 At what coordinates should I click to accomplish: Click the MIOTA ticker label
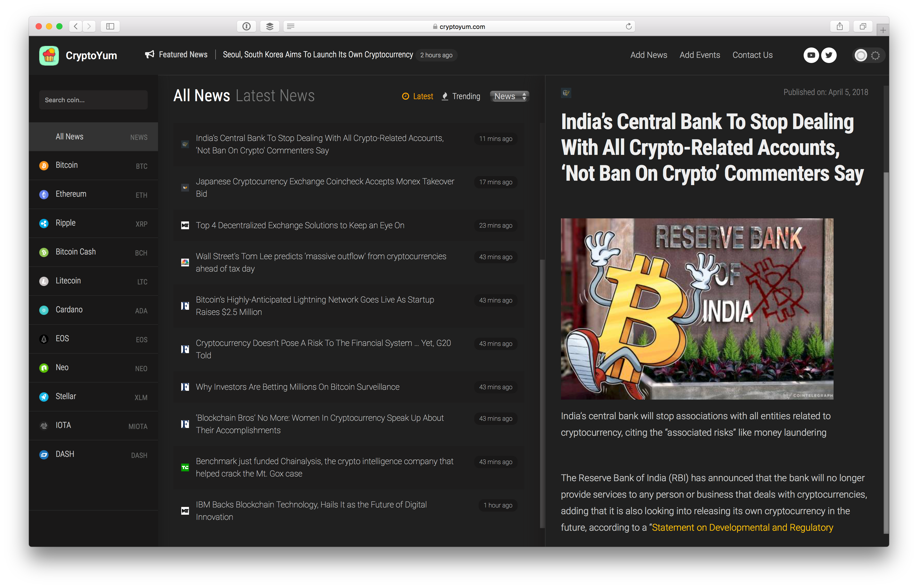[138, 426]
